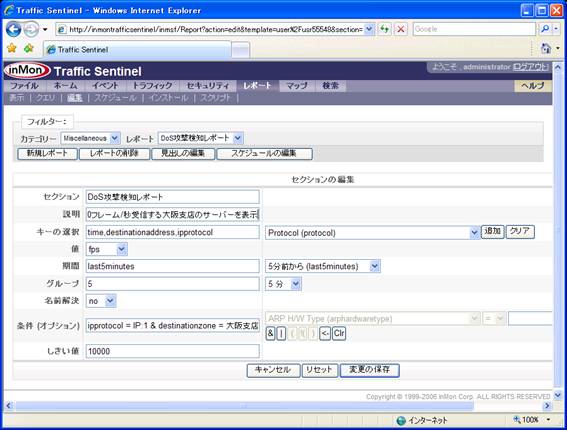Click the 新規レポート button
567x430 pixels.
coord(47,153)
